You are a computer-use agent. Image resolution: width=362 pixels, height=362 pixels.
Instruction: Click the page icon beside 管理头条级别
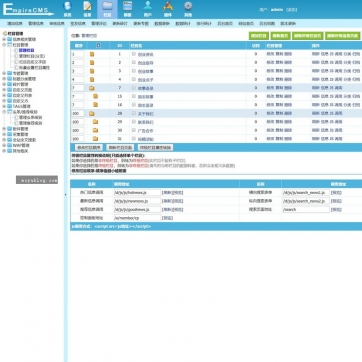[x=16, y=117]
